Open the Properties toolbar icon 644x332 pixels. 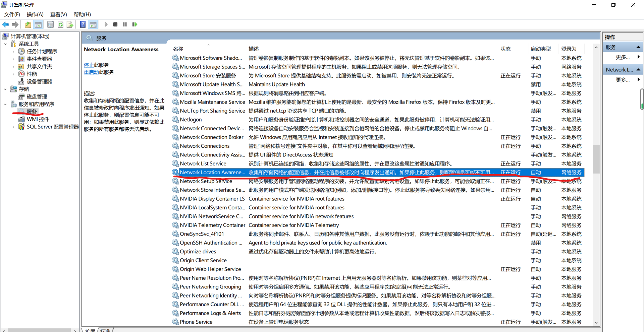[x=50, y=24]
